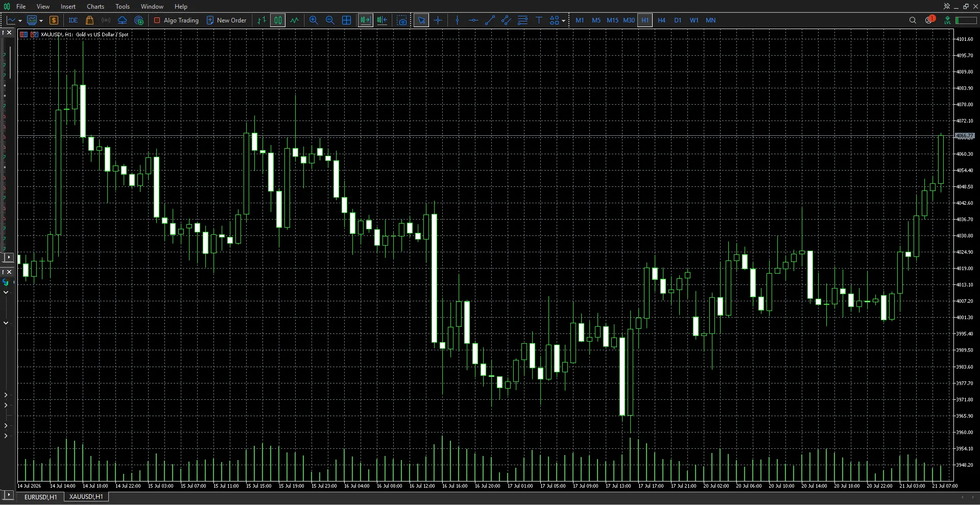This screenshot has width=980, height=505.
Task: Click the New Order button
Action: (226, 20)
